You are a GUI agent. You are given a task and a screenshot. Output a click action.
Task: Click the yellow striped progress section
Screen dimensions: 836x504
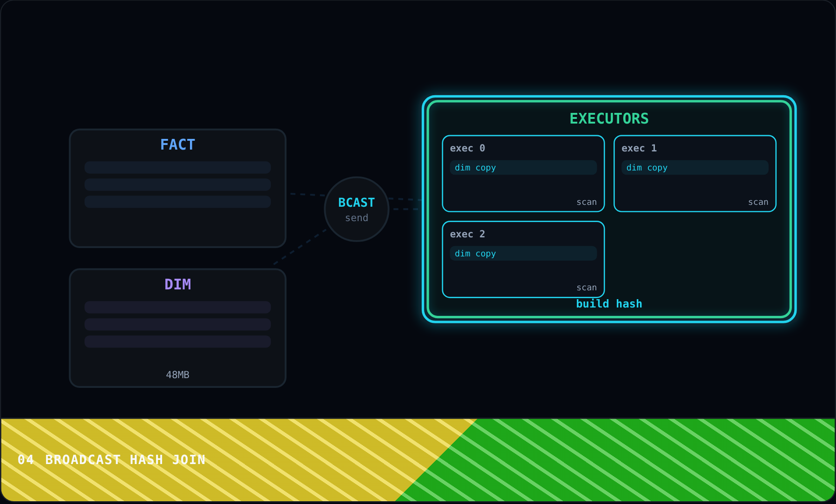coord(209,460)
